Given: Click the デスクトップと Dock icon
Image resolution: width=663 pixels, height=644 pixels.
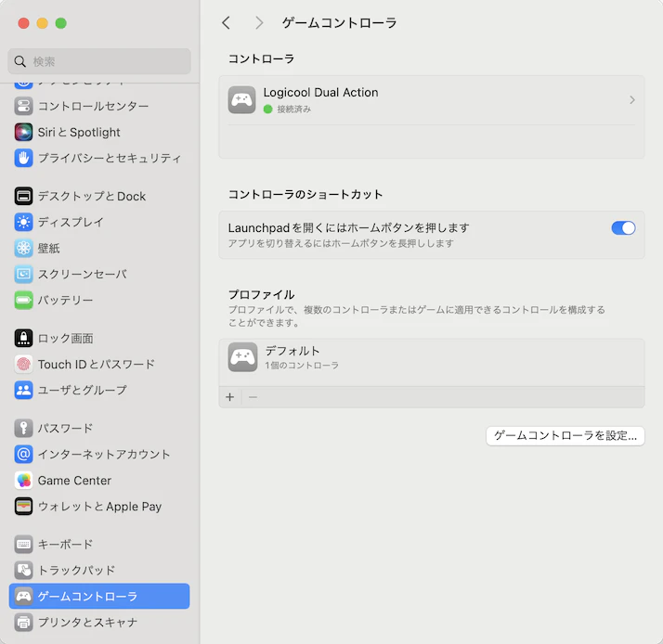Looking at the screenshot, I should click(23, 197).
